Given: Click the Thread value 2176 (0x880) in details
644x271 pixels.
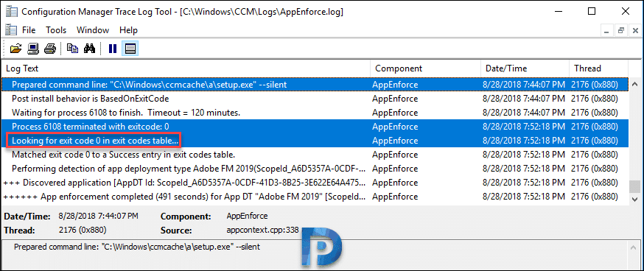Looking at the screenshot, I should click(x=83, y=230).
